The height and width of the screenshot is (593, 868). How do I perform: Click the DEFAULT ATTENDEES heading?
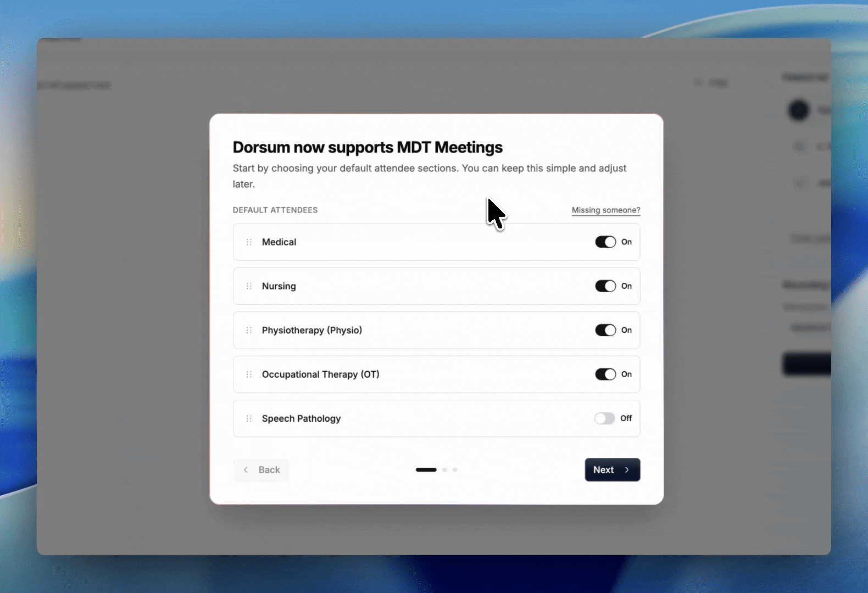point(275,210)
